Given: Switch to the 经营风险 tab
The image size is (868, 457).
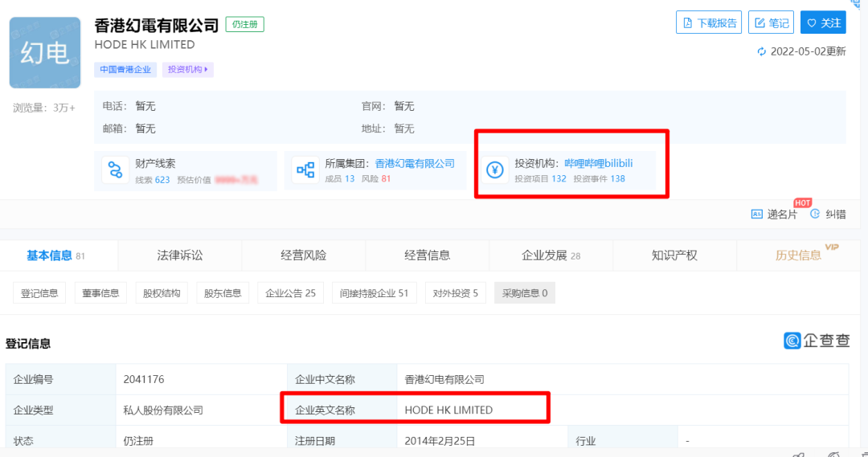Looking at the screenshot, I should tap(304, 255).
